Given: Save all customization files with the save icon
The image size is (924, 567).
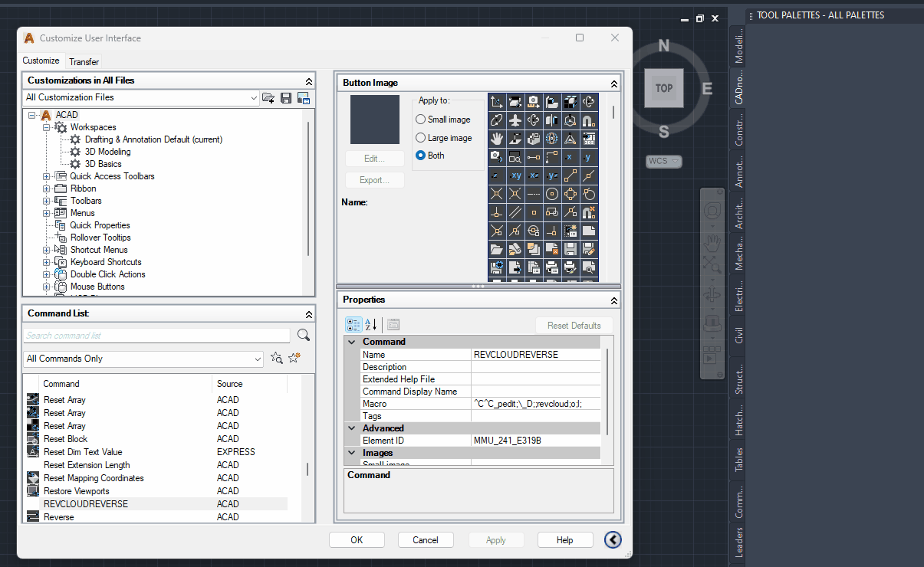Looking at the screenshot, I should [284, 99].
